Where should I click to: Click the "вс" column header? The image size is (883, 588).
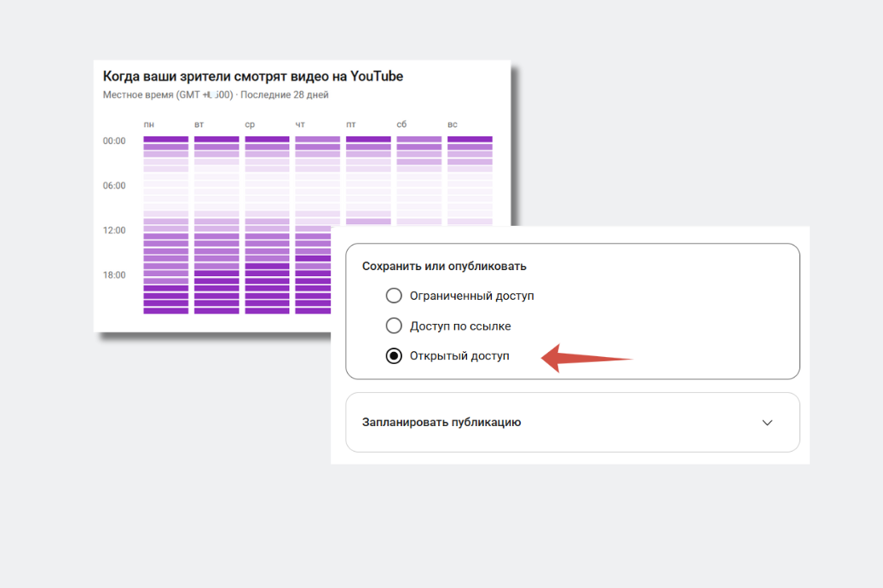tap(452, 124)
